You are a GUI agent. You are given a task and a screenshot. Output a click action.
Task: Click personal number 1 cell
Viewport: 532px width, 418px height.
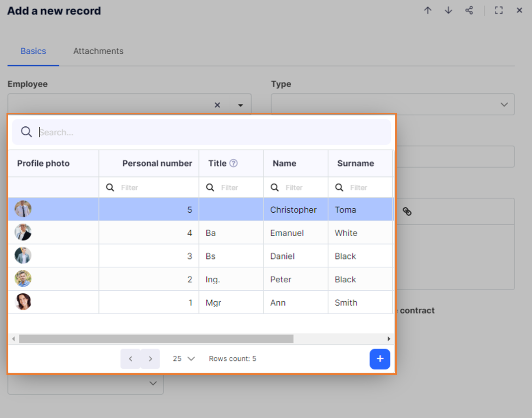[x=149, y=302]
